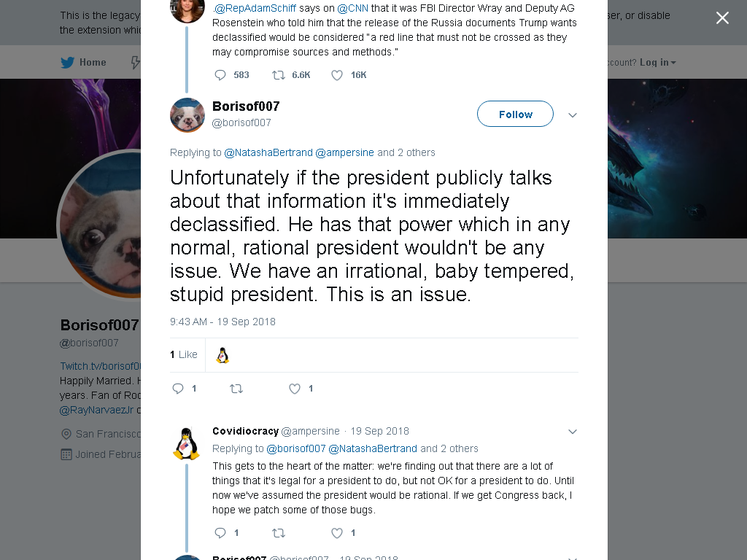Image resolution: width=747 pixels, height=560 pixels.
Task: Open the Log in dropdown
Action: click(x=657, y=63)
